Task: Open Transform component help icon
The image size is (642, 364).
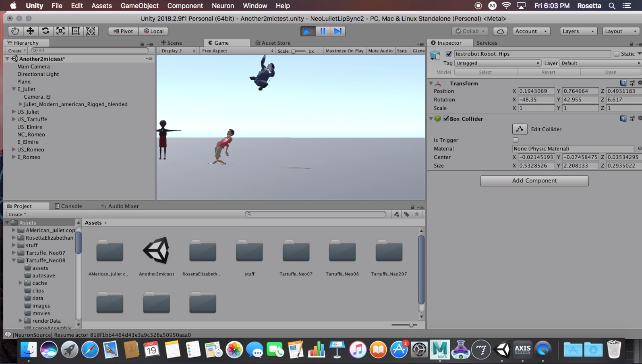Action: pos(623,83)
